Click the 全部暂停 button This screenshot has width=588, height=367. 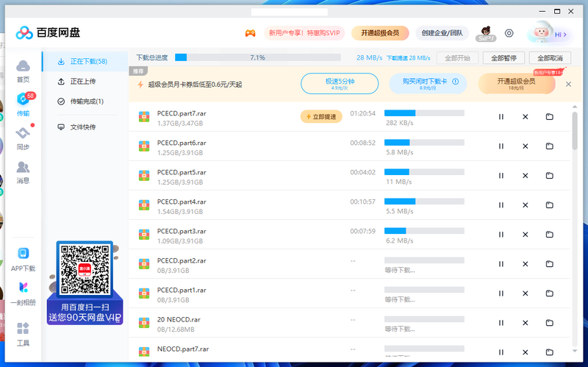pos(503,58)
